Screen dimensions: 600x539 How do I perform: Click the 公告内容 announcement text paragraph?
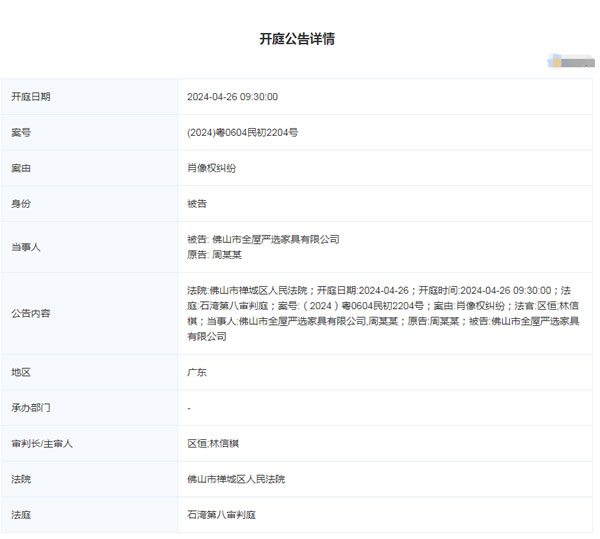(x=384, y=313)
